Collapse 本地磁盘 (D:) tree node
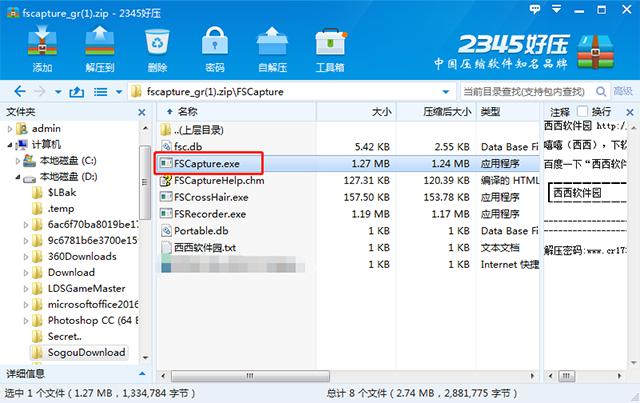The width and height of the screenshot is (640, 403). point(18,177)
